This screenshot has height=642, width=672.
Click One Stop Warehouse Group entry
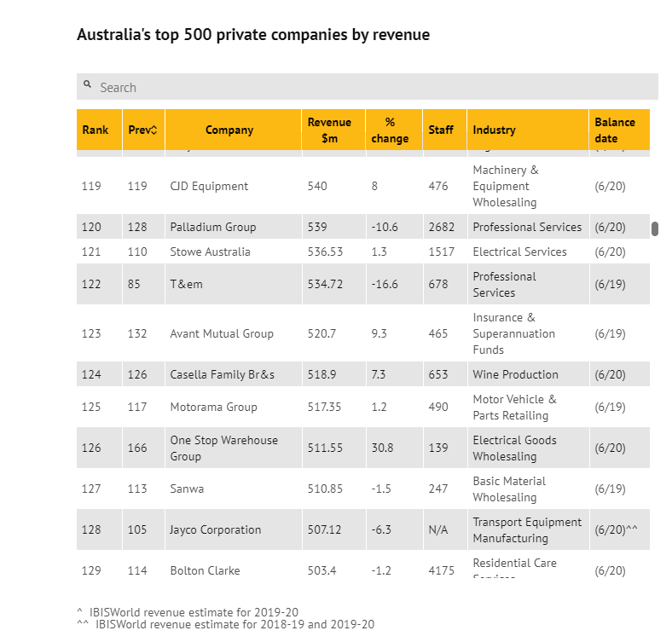(x=223, y=448)
